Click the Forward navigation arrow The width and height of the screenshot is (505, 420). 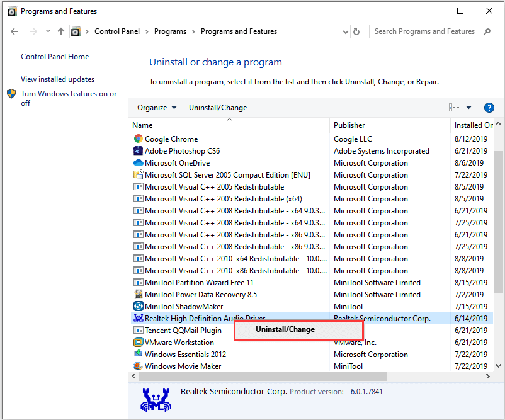point(33,31)
